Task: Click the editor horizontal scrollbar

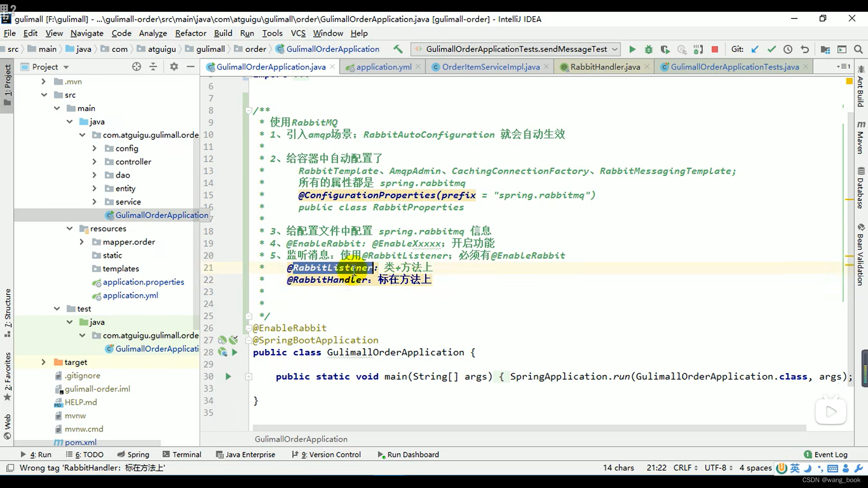Action: coord(529,427)
